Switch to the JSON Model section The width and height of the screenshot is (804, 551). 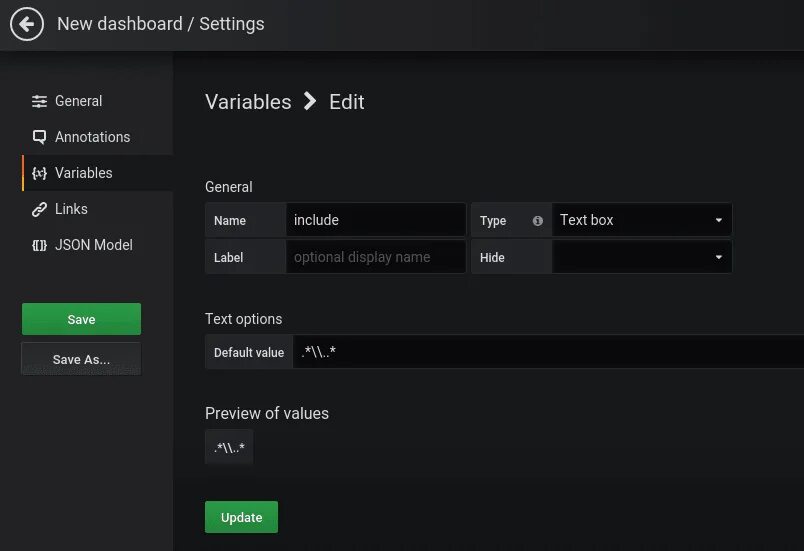93,245
